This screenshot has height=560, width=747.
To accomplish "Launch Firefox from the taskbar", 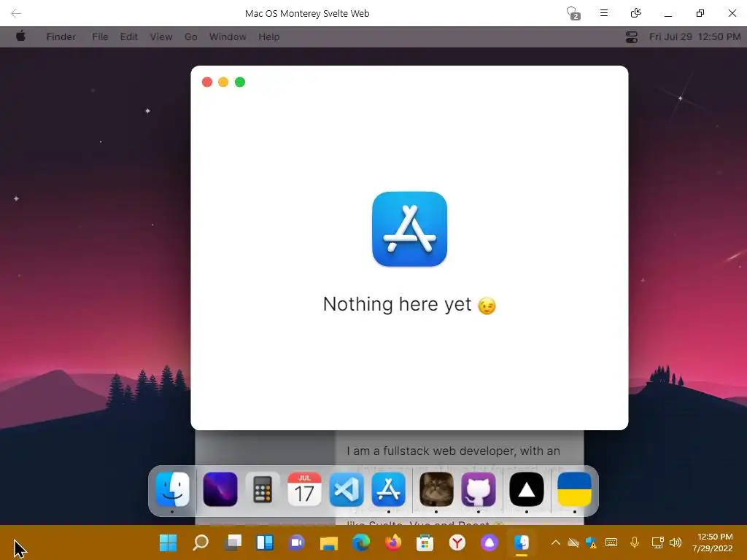I will pyautogui.click(x=393, y=542).
